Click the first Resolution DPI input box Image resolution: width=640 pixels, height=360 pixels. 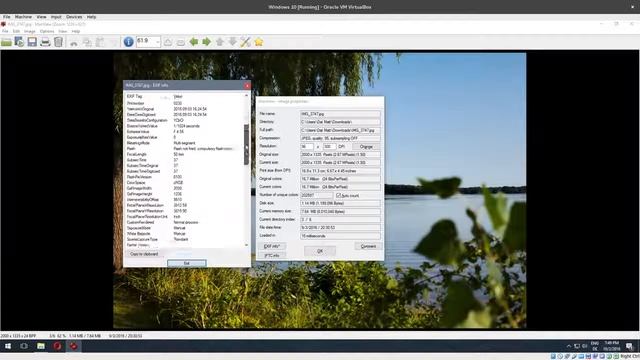click(x=307, y=147)
